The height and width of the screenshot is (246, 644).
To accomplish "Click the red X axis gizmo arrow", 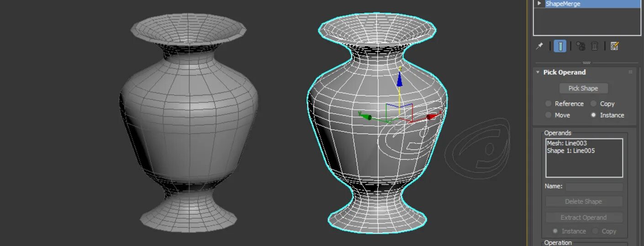I will 432,116.
